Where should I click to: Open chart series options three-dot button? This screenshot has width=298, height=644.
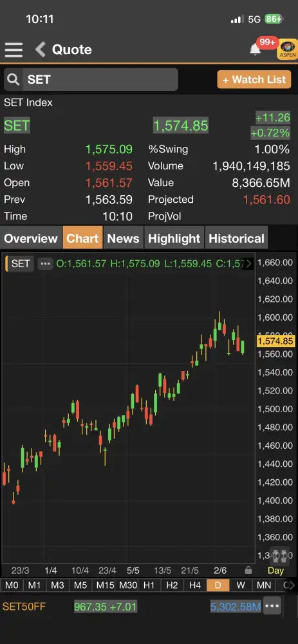click(45, 263)
